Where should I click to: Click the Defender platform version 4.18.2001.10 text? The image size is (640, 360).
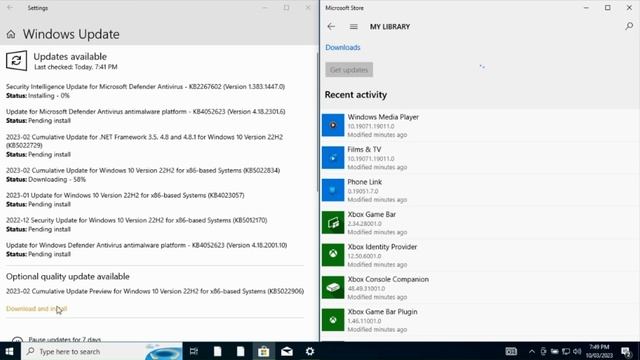coord(147,245)
